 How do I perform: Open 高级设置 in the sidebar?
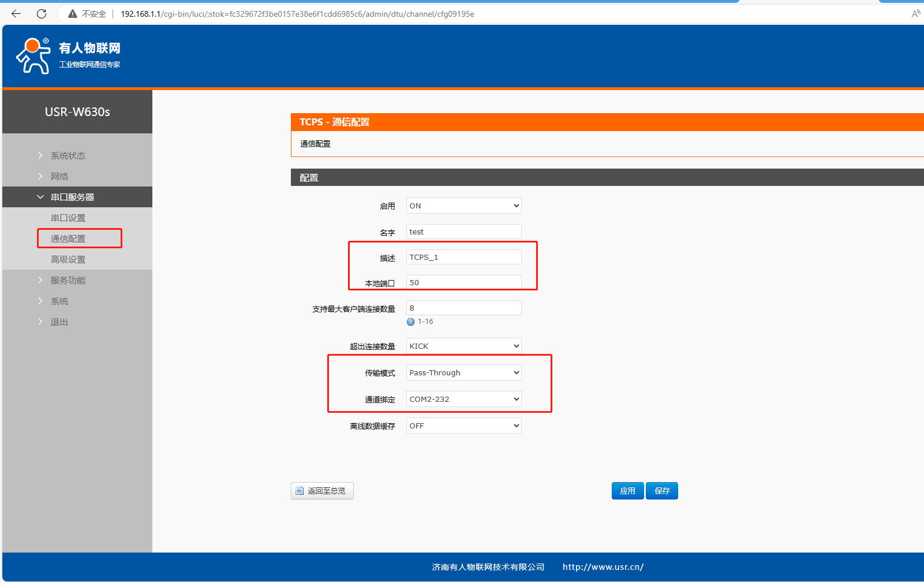click(68, 260)
